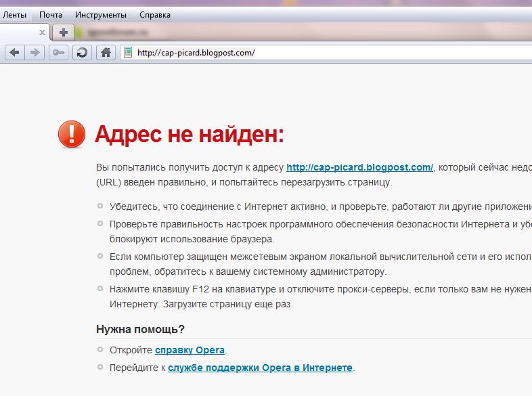Follow the cap-picard.blogpost.com link in error text
This screenshot has width=532, height=396.
tap(359, 168)
